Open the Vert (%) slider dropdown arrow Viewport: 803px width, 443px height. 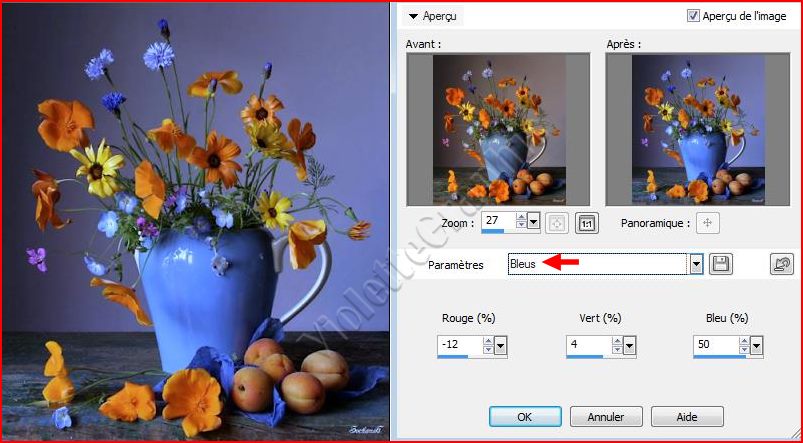pyautogui.click(x=631, y=346)
